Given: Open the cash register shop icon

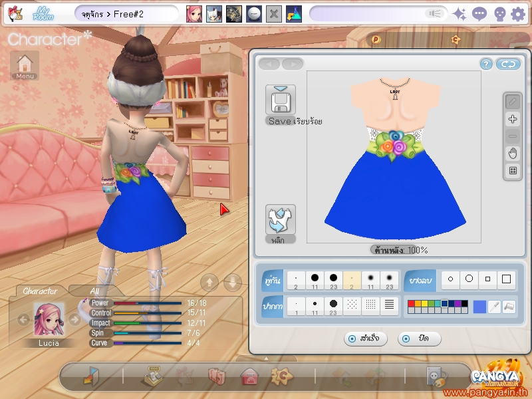Looking at the screenshot, I should pos(153,376).
